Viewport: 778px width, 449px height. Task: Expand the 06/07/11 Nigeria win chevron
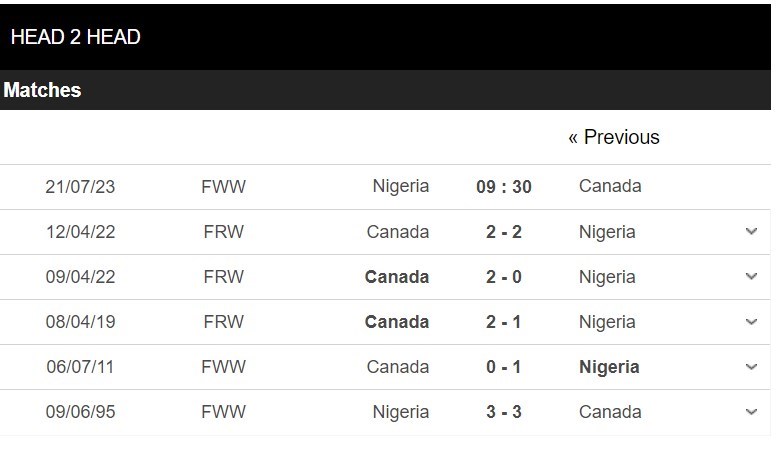(751, 367)
